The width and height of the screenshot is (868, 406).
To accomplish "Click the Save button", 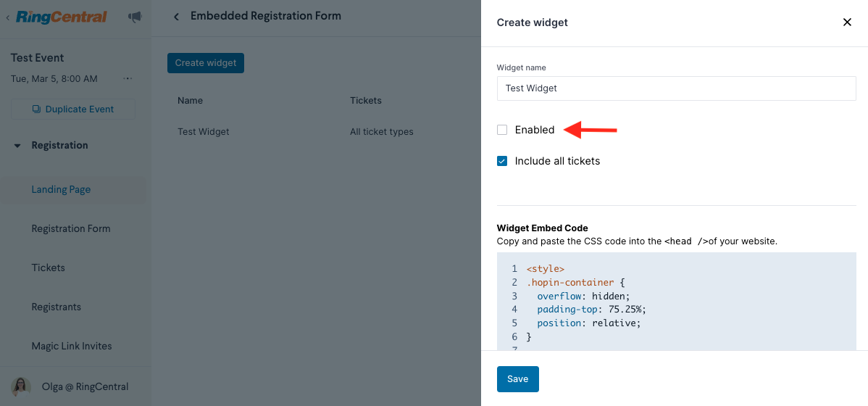I will [517, 379].
